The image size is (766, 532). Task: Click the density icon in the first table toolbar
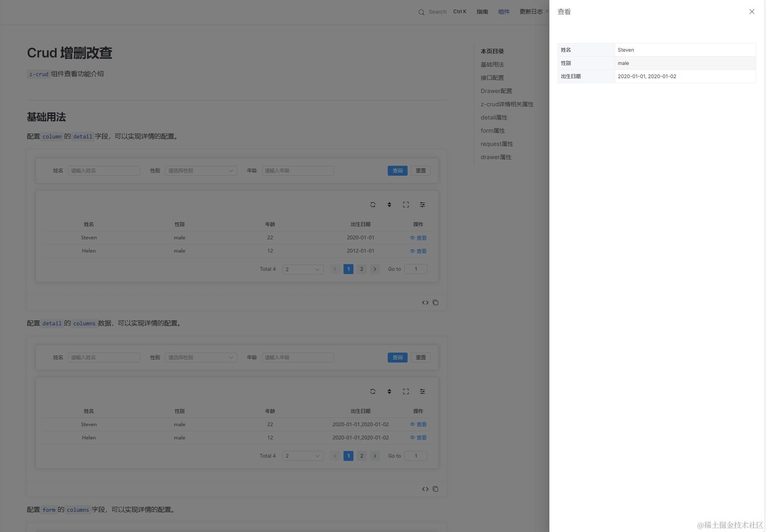pos(389,205)
